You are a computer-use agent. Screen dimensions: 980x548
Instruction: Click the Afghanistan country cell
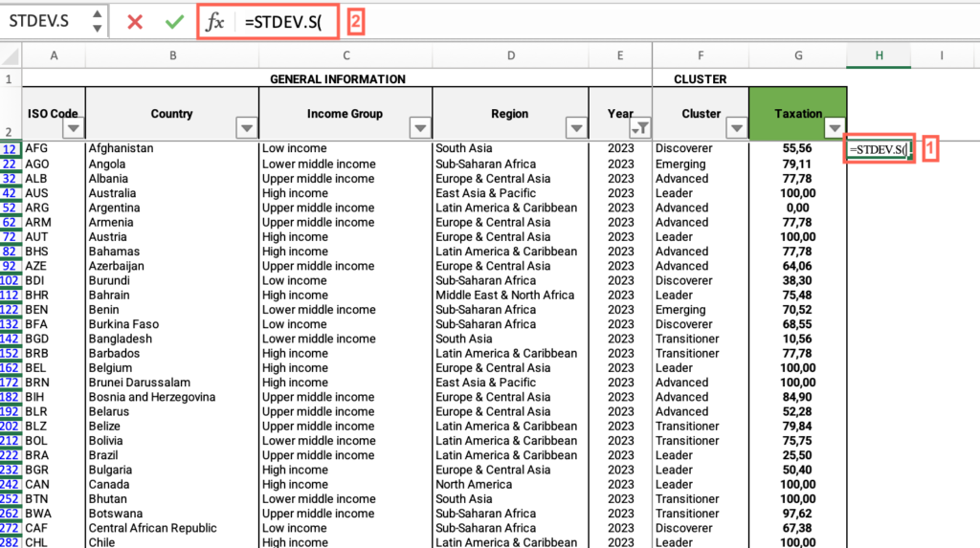172,149
